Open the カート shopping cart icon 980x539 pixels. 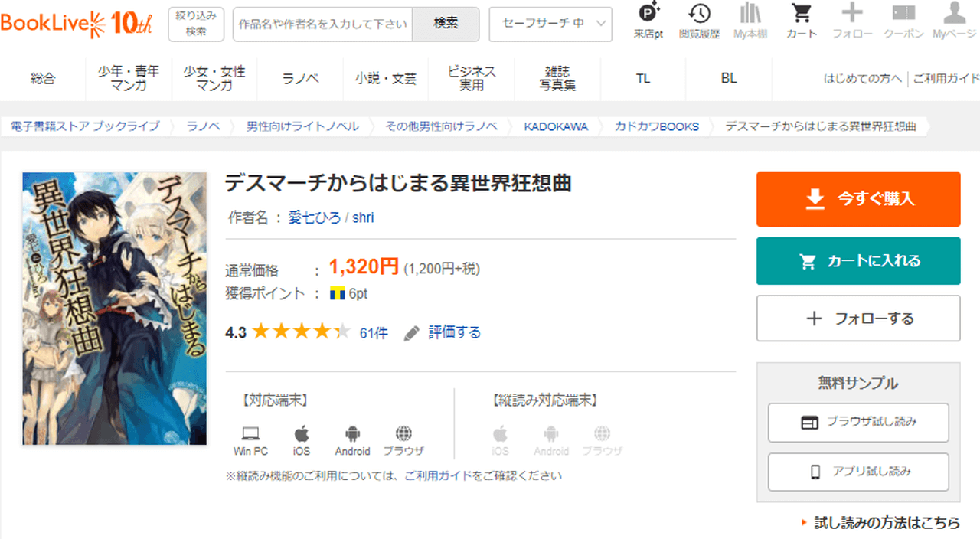(x=802, y=20)
